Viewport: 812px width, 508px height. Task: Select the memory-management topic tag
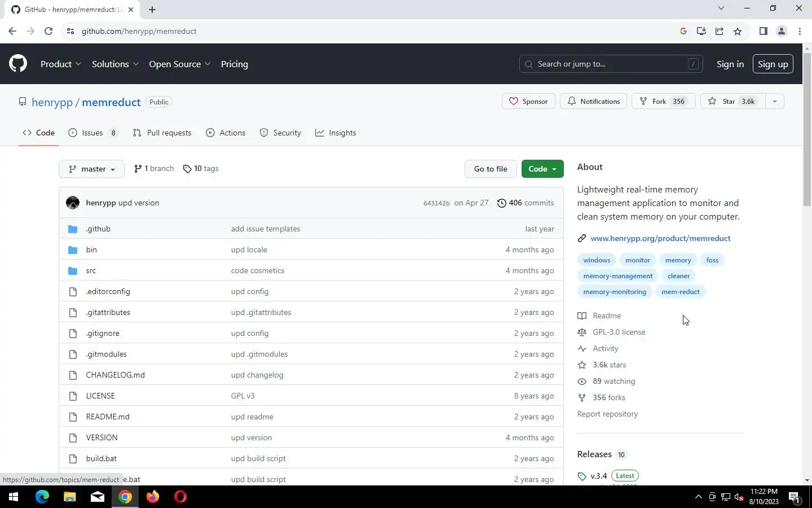[617, 276]
